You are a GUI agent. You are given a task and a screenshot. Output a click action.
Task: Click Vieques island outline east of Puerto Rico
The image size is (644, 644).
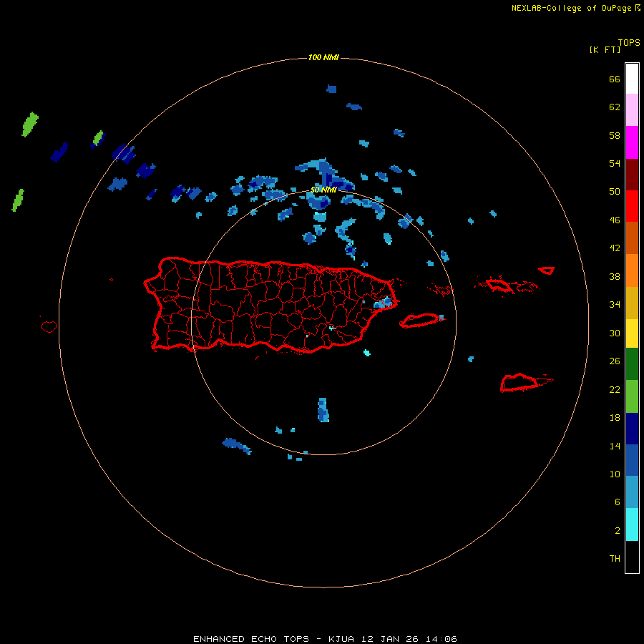[x=420, y=320]
